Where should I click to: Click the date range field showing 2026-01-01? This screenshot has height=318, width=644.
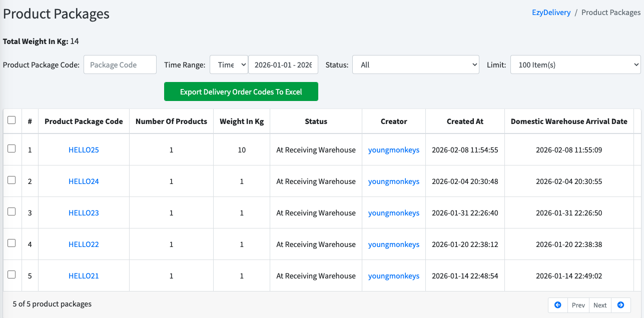pyautogui.click(x=283, y=64)
